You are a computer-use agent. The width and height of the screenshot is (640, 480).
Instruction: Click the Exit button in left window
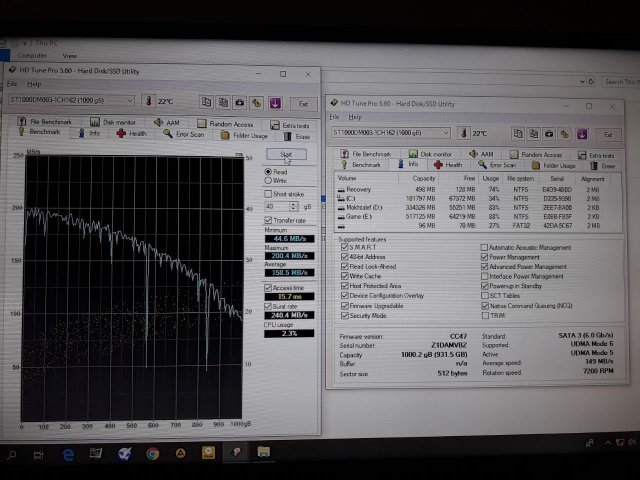click(x=303, y=103)
